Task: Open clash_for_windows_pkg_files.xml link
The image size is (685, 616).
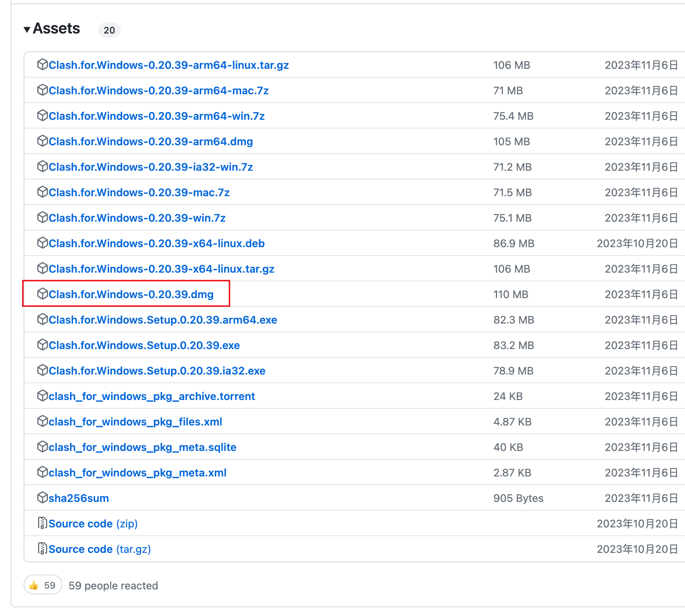Action: pyautogui.click(x=135, y=422)
